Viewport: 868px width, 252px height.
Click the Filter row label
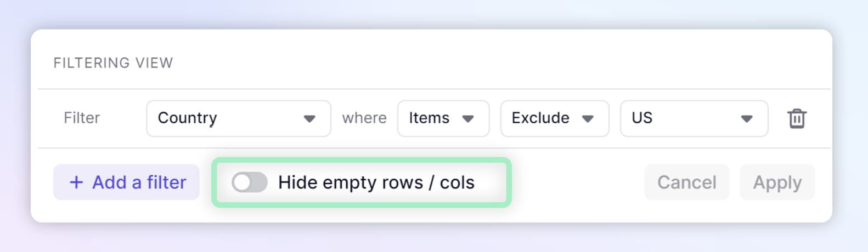pyautogui.click(x=82, y=118)
